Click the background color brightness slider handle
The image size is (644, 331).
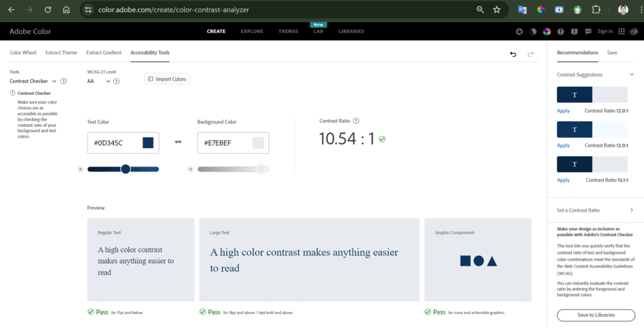pyautogui.click(x=260, y=169)
